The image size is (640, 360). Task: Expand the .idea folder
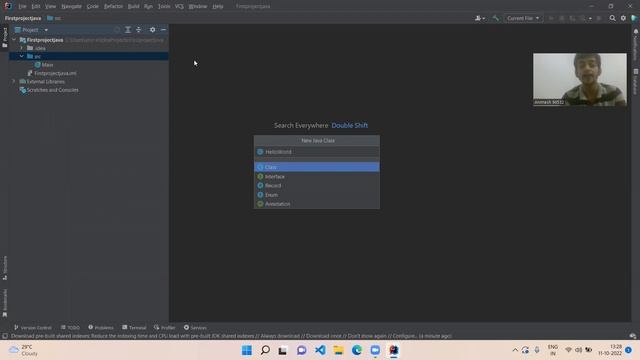pyautogui.click(x=22, y=48)
